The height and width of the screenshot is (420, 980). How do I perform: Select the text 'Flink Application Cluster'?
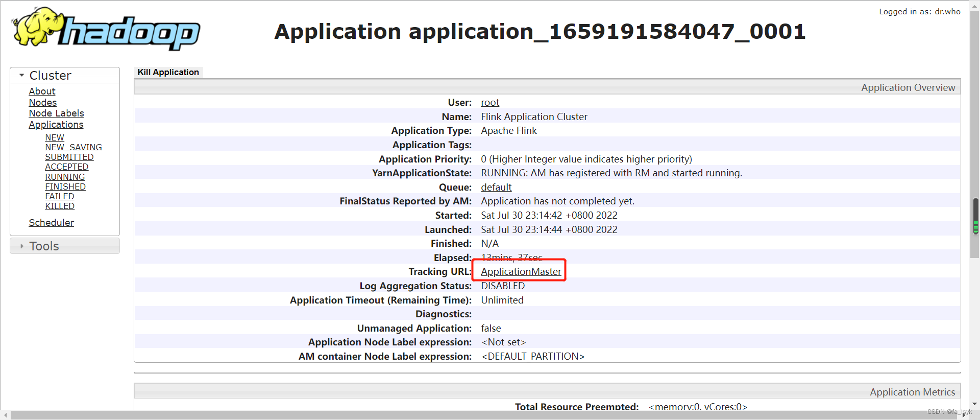pyautogui.click(x=534, y=117)
